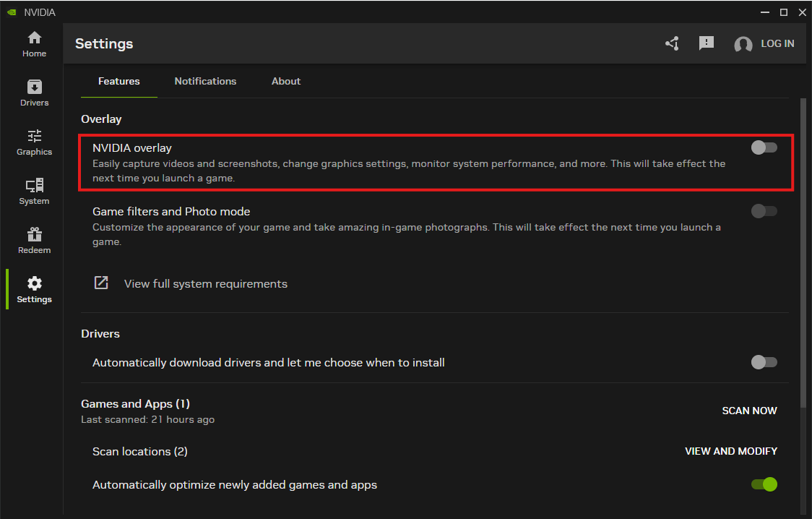
Task: Enable the NVIDIA overlay toggle
Action: (x=764, y=147)
